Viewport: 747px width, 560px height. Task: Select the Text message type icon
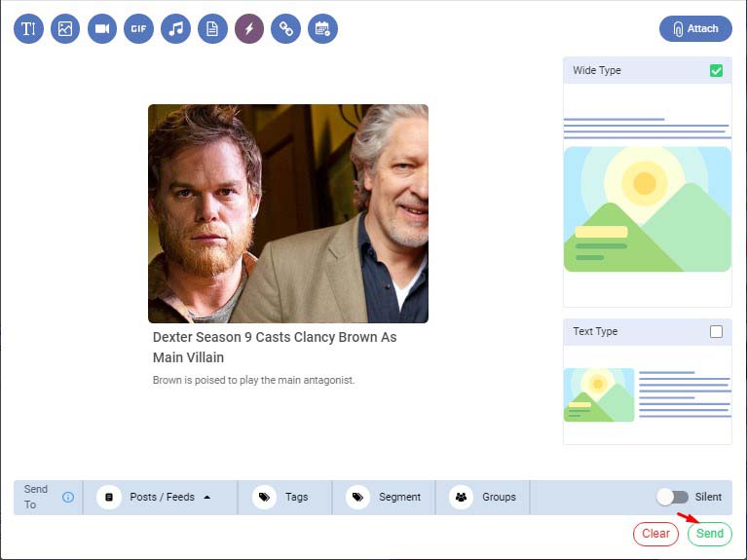click(x=28, y=29)
